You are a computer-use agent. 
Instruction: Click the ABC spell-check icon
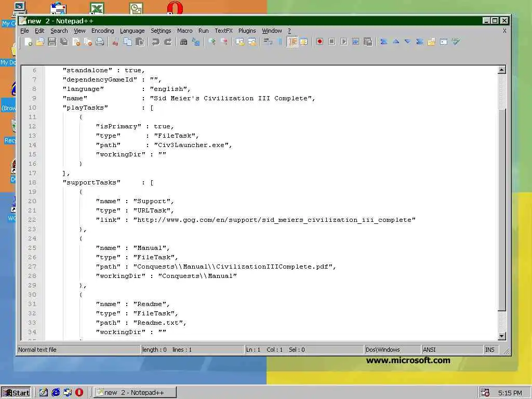pos(456,42)
